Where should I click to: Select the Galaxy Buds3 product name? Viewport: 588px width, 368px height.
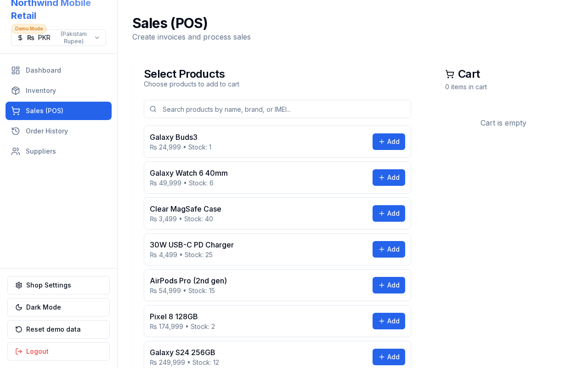(174, 137)
